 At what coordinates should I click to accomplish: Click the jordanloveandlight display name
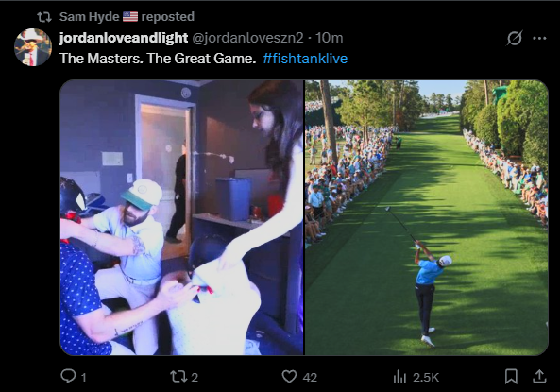click(x=124, y=38)
